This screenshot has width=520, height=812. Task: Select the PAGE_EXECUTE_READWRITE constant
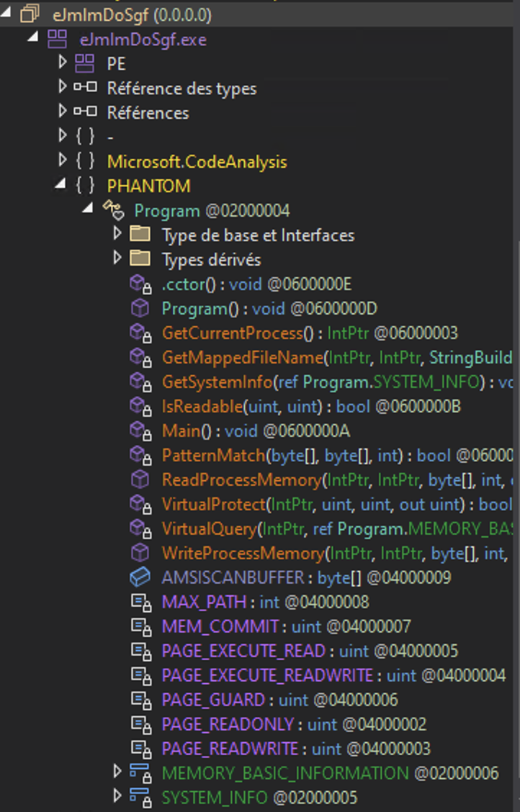tap(267, 675)
